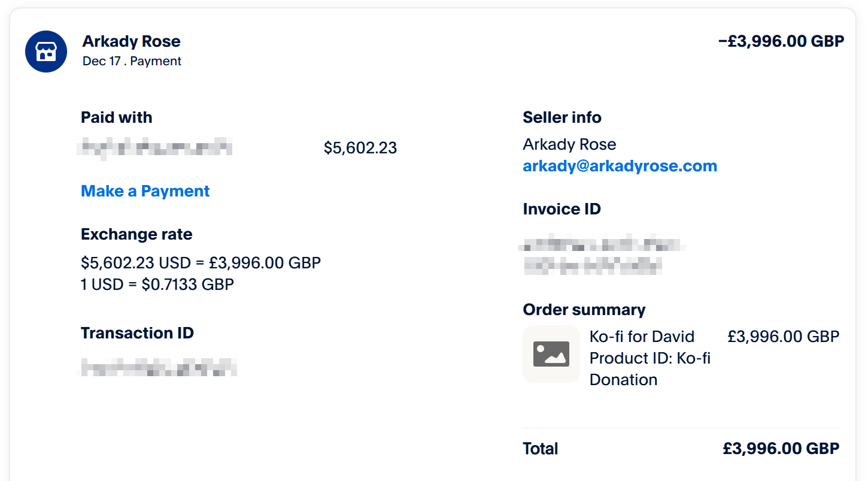868x481 pixels.
Task: Click the blurred Transaction ID value
Action: [159, 367]
